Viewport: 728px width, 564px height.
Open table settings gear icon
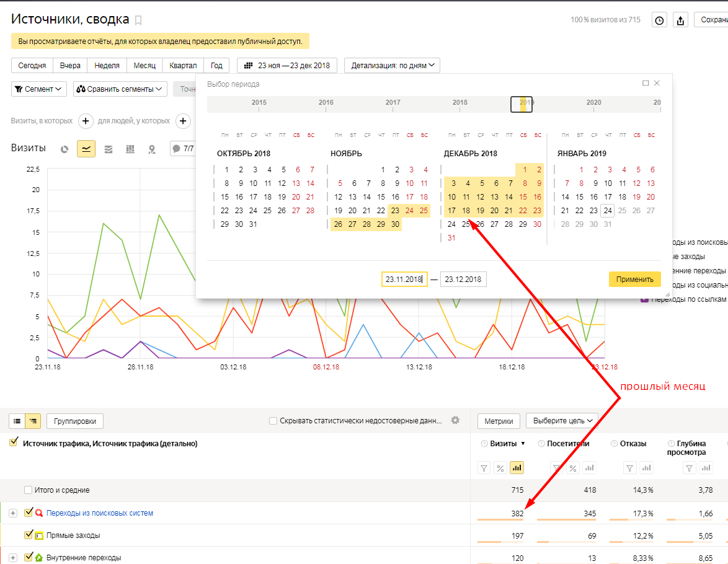point(455,420)
